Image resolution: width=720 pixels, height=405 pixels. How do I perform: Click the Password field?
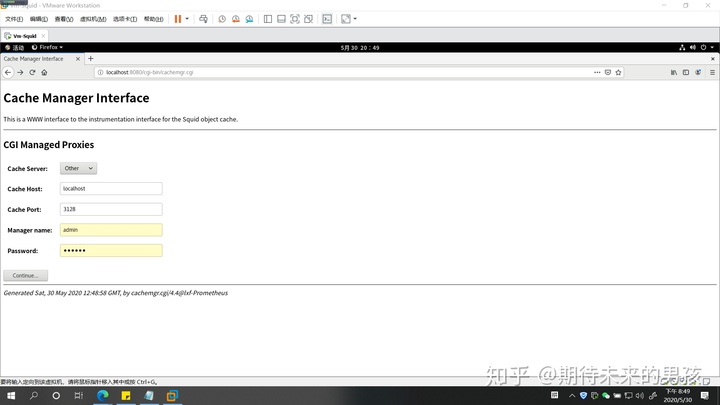tap(111, 250)
